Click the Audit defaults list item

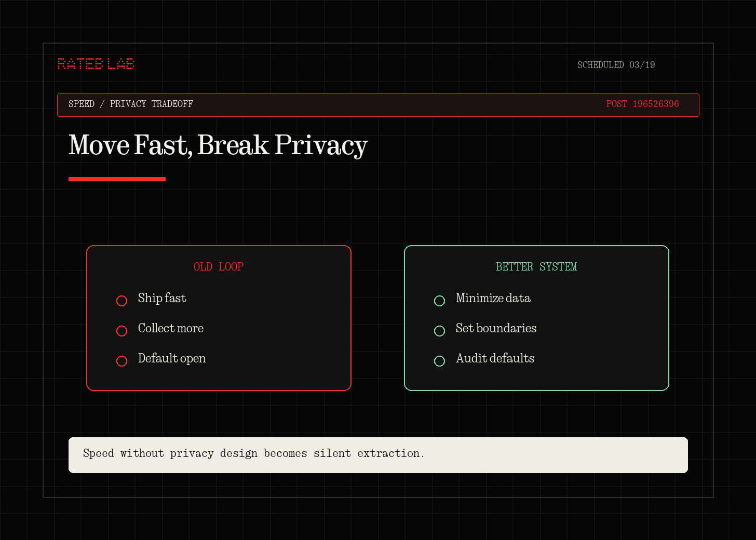pos(495,358)
